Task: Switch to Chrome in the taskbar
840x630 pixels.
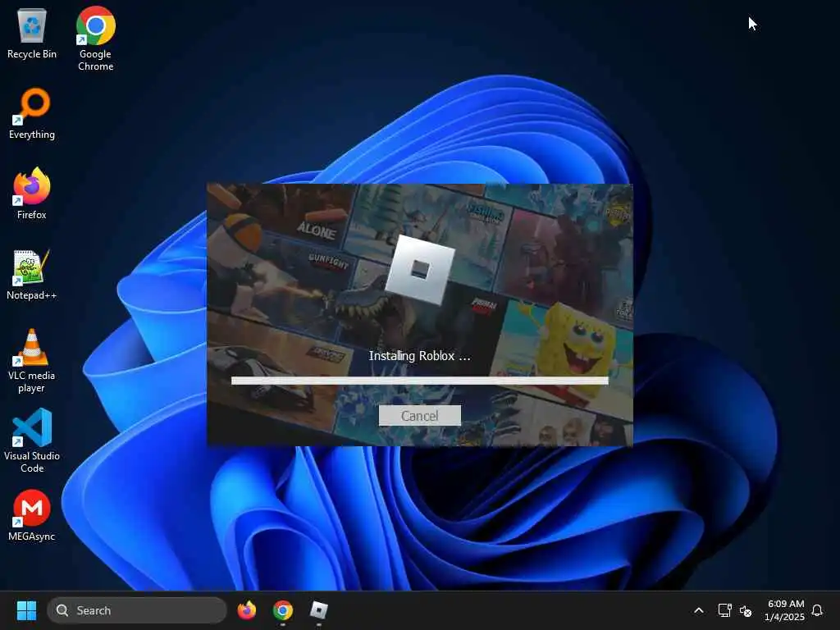Action: pyautogui.click(x=283, y=610)
